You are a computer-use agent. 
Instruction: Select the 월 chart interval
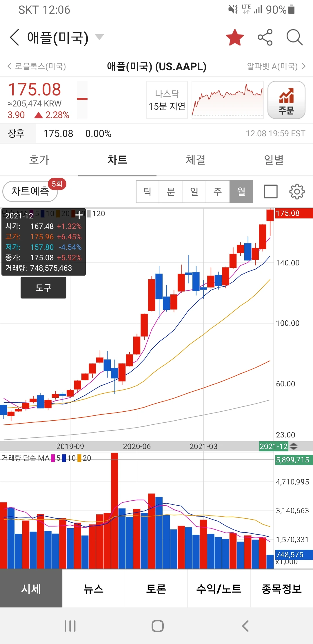coord(241,191)
